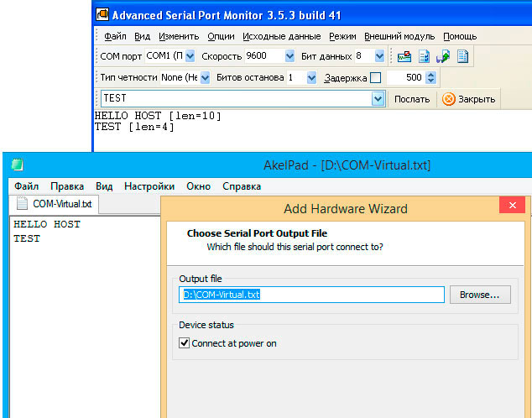This screenshot has width=532, height=418.
Task: Open the Бит данных dropdown
Action: 379,56
